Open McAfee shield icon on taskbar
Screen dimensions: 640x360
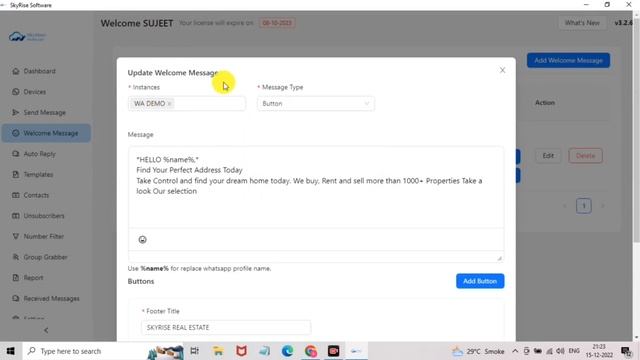point(241,351)
